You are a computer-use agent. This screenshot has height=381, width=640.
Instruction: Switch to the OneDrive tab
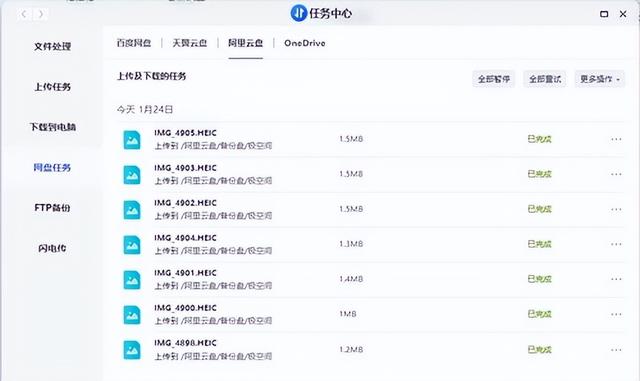[x=305, y=43]
